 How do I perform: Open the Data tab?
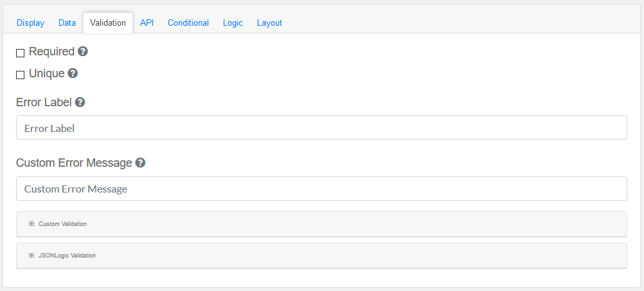tap(67, 23)
